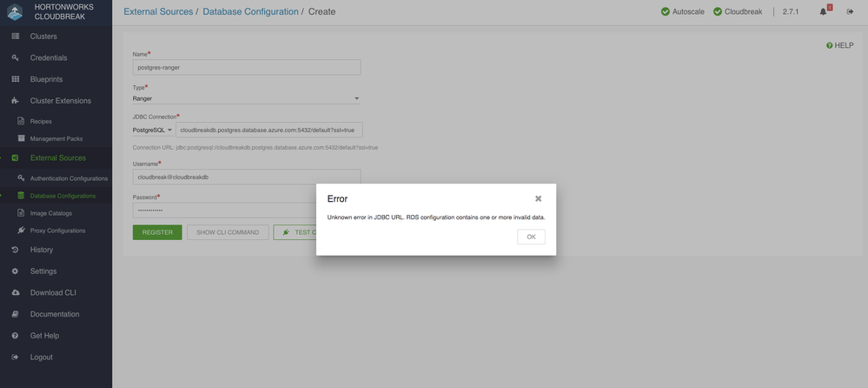
Task: Open the Type dropdown showing Ranger
Action: (x=247, y=98)
